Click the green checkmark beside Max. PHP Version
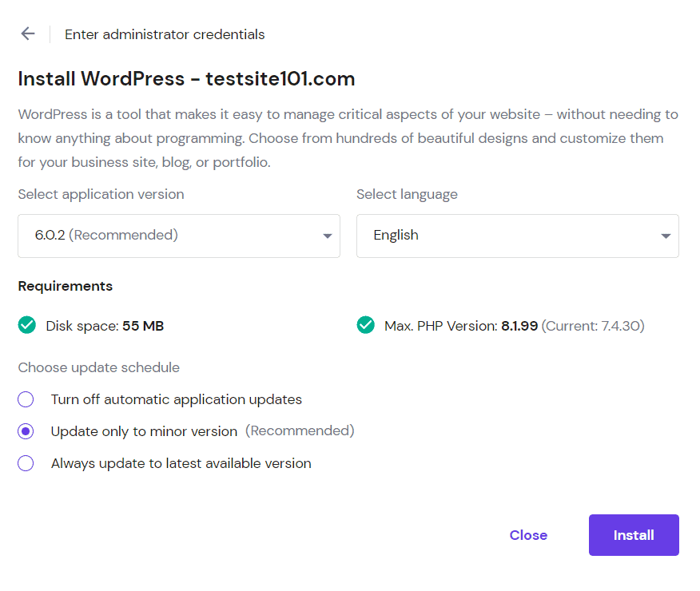Image resolution: width=700 pixels, height=591 pixels. coord(365,325)
